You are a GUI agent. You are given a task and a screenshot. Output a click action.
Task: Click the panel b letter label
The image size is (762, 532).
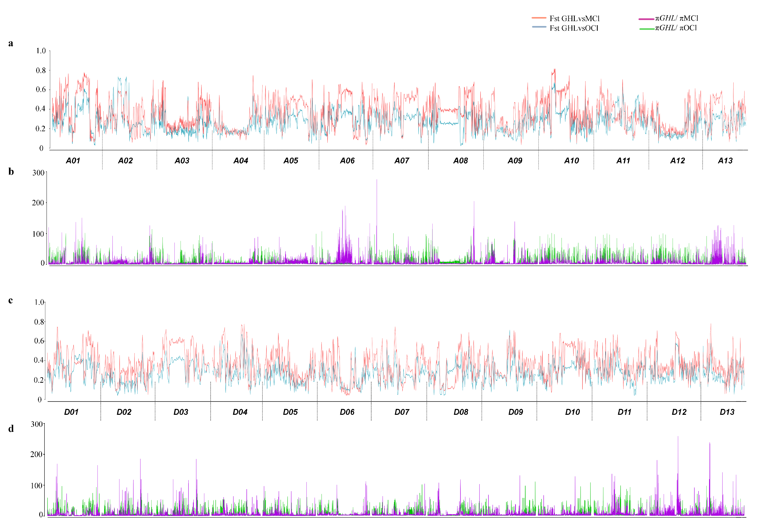[x=11, y=172]
